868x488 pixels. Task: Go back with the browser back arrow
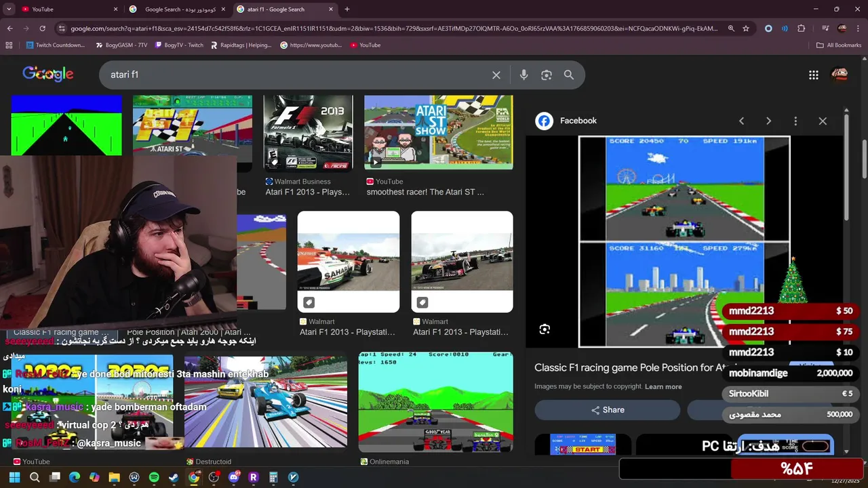pyautogui.click(x=9, y=28)
